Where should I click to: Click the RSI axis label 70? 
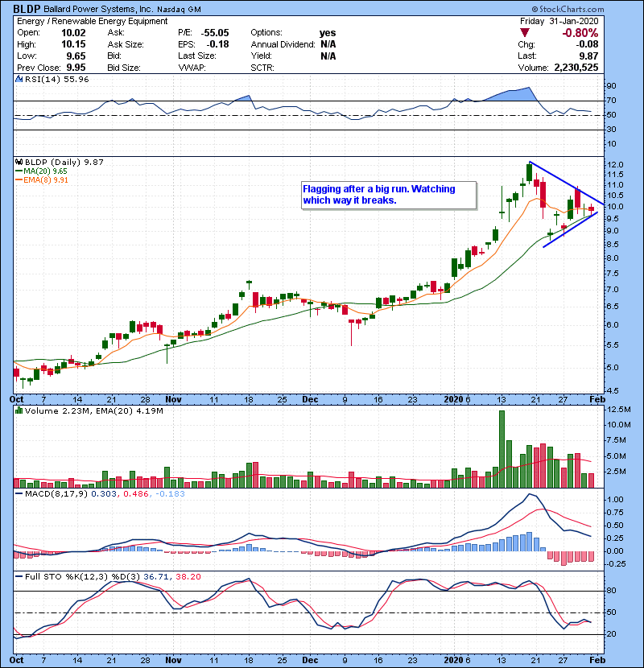(611, 101)
